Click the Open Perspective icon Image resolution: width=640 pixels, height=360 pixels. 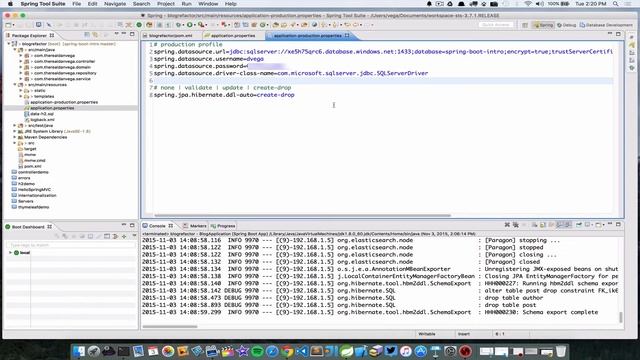pos(525,25)
